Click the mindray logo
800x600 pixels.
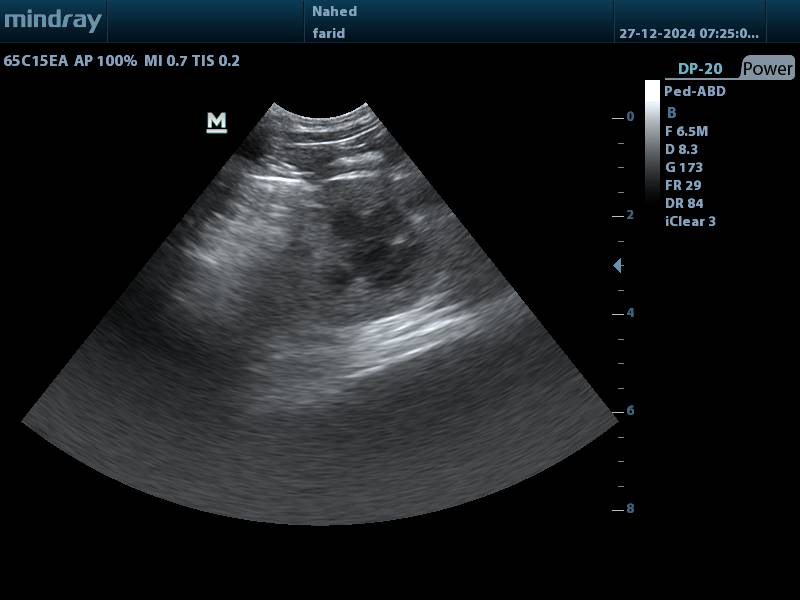click(x=53, y=20)
